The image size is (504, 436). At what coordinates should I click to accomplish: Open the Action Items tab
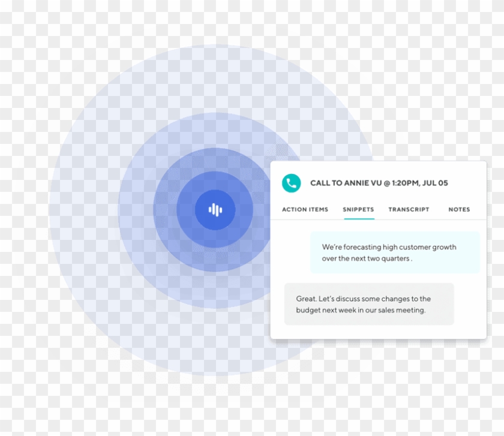pos(304,210)
